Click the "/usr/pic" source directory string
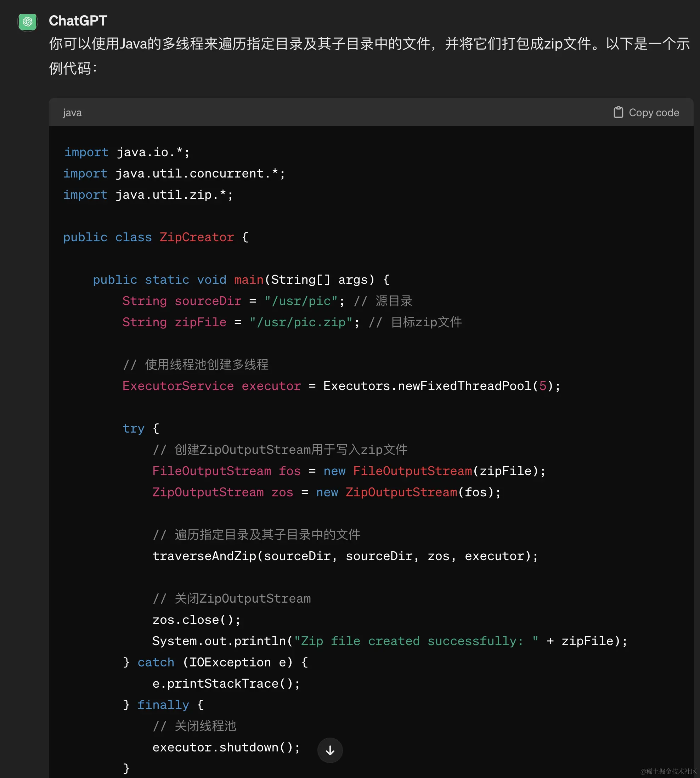The height and width of the screenshot is (778, 700). click(301, 301)
